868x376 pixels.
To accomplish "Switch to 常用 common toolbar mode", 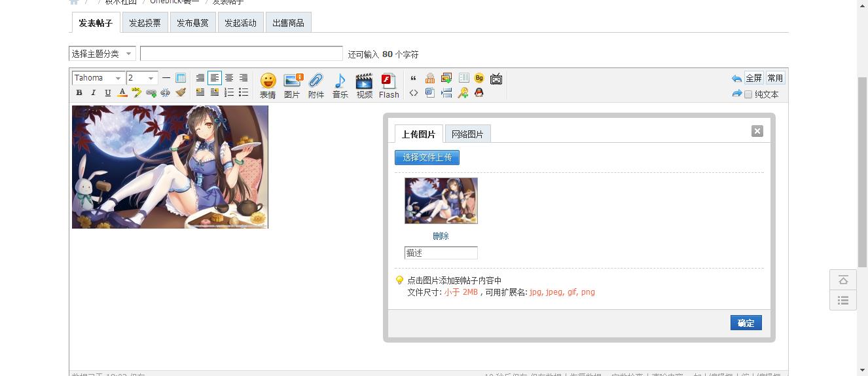I will 775,78.
